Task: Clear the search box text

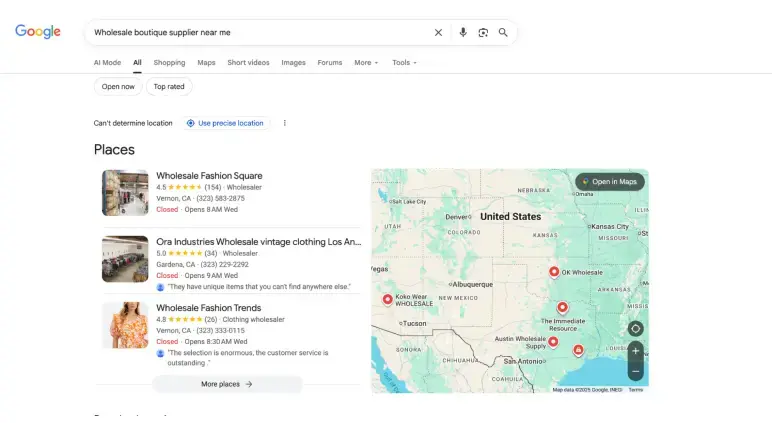Action: pos(438,32)
